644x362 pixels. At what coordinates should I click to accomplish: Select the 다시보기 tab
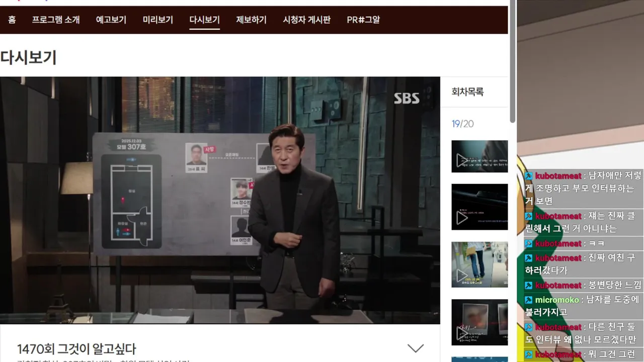205,20
